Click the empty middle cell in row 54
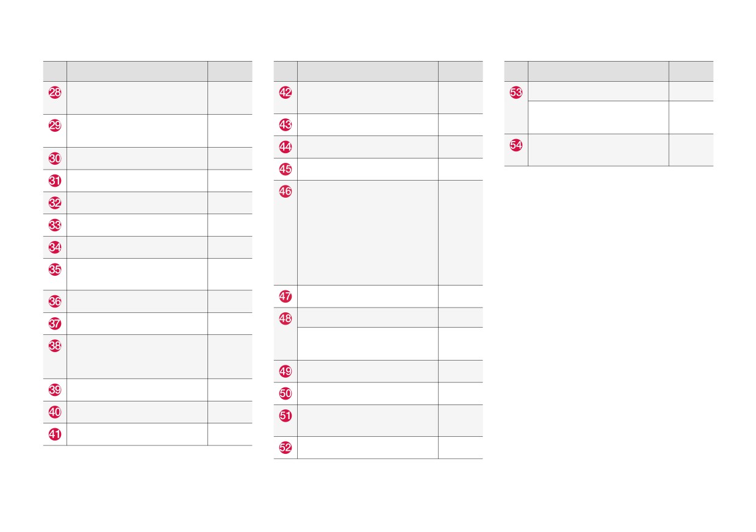756x532 pixels. [x=599, y=149]
